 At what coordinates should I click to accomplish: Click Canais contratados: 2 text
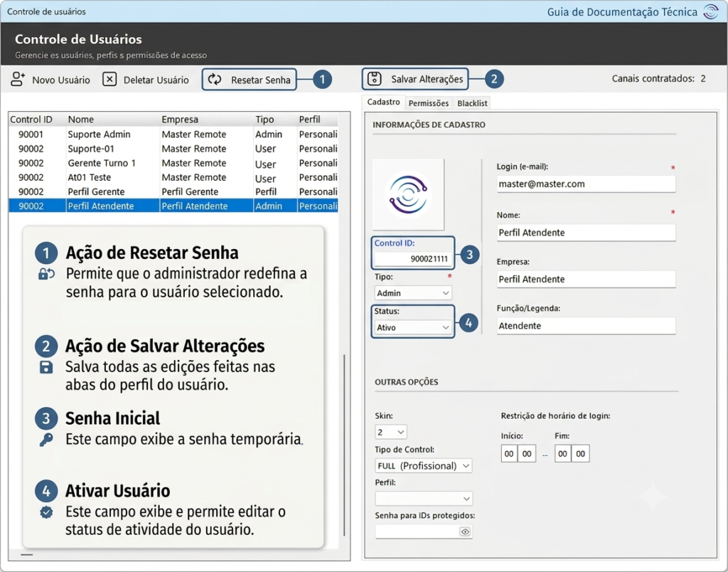coord(658,78)
